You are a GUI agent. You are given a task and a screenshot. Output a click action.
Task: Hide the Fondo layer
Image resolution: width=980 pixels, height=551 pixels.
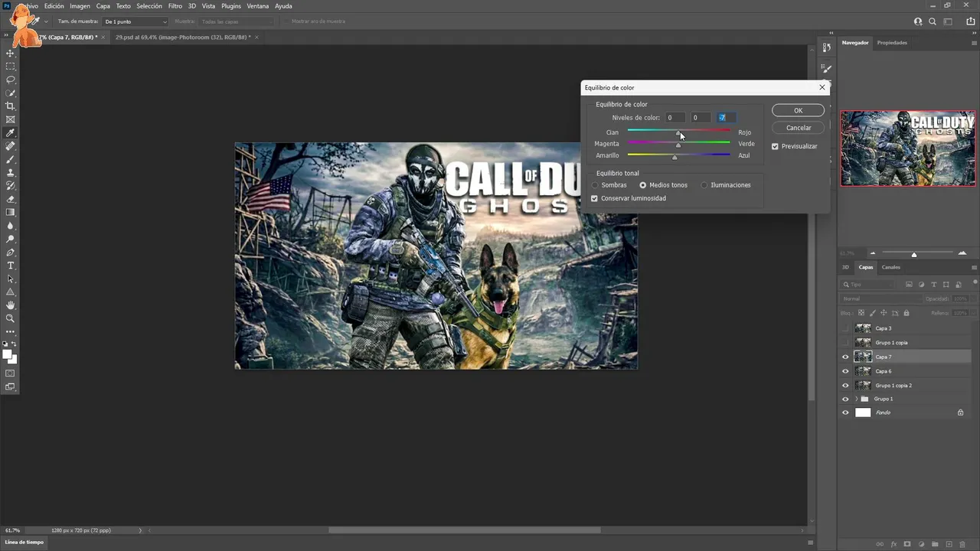point(845,412)
